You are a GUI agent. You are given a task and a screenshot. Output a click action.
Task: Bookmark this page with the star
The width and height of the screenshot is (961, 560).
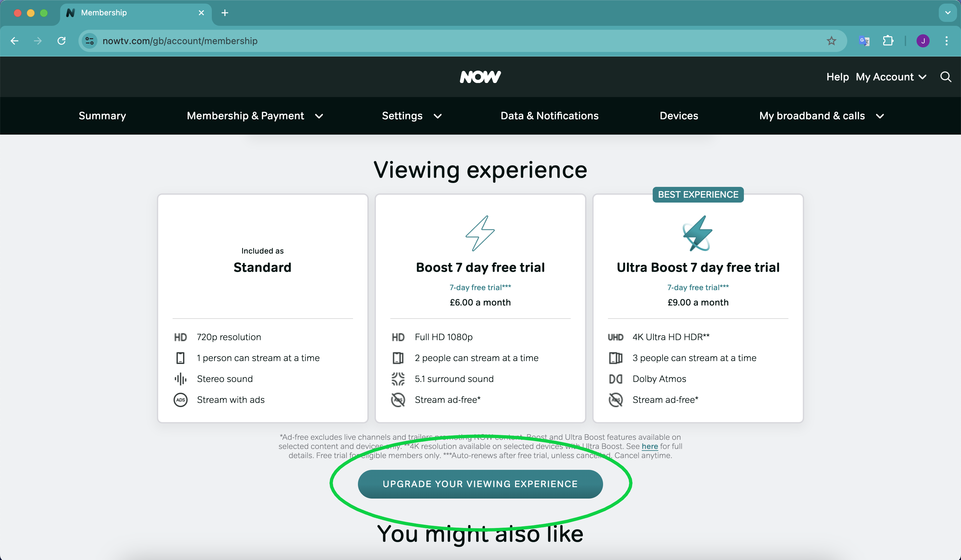[x=831, y=41]
